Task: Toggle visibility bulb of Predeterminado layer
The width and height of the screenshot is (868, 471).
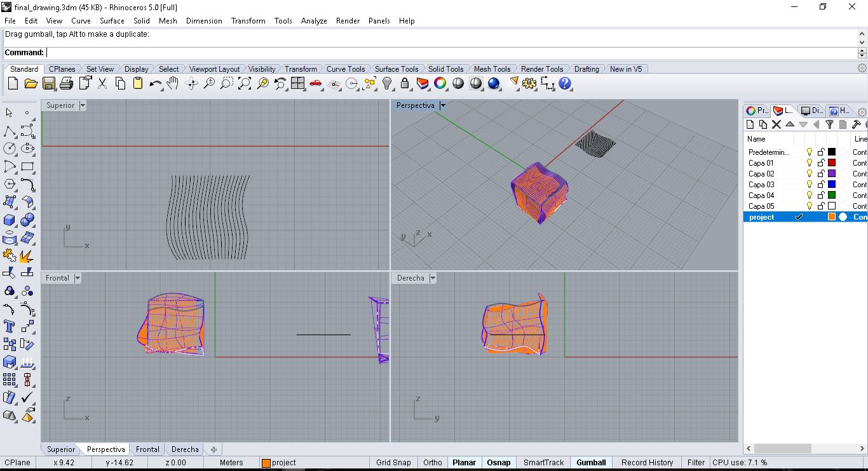Action: [x=810, y=152]
